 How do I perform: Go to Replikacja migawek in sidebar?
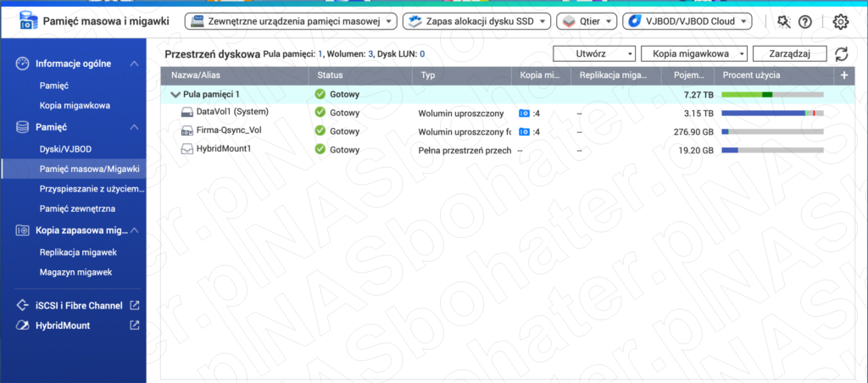pyautogui.click(x=77, y=252)
